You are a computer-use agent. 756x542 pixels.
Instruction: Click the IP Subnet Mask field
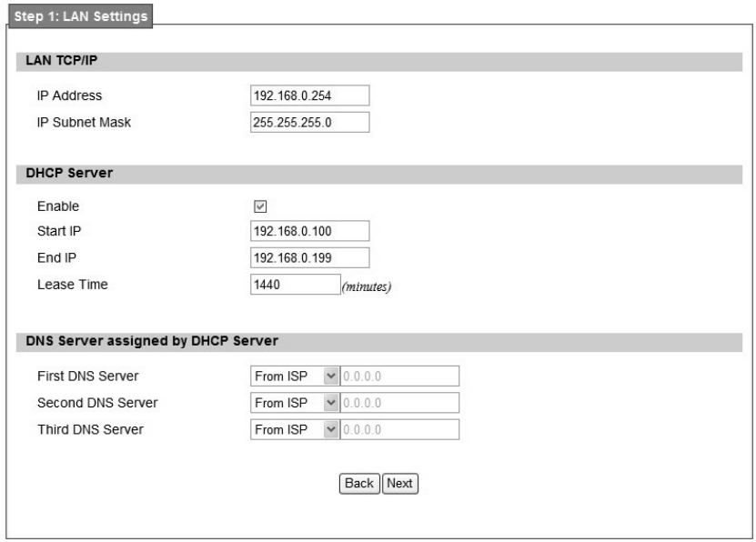[309, 123]
